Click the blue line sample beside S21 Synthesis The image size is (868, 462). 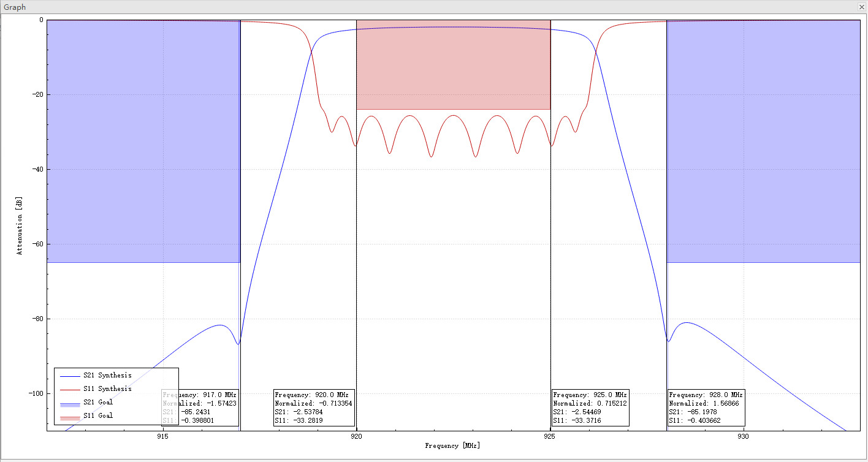pos(70,375)
